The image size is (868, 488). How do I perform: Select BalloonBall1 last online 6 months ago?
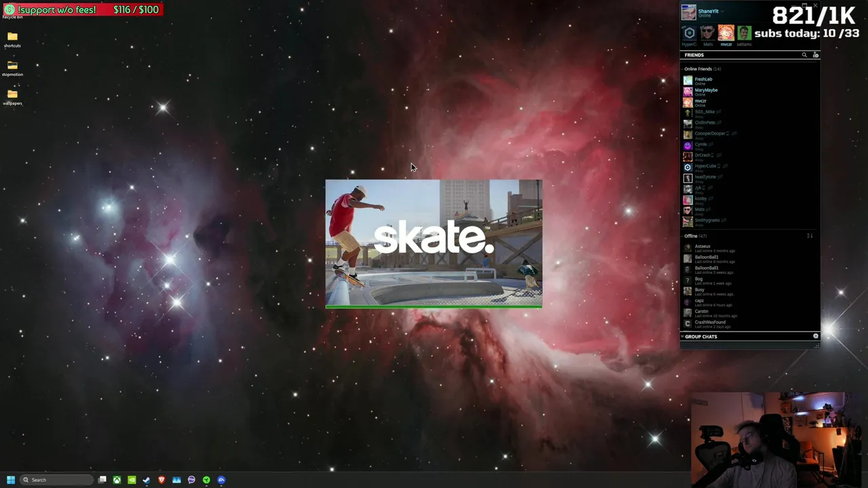[x=750, y=259]
